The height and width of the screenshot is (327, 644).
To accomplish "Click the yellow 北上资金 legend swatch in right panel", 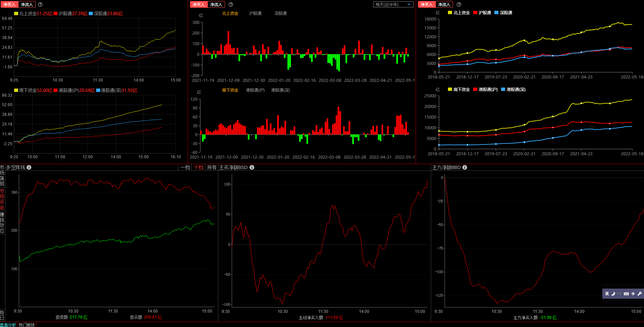I will click(450, 12).
